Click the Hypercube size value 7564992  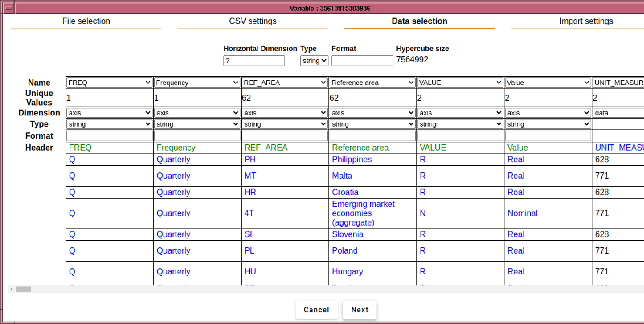412,60
